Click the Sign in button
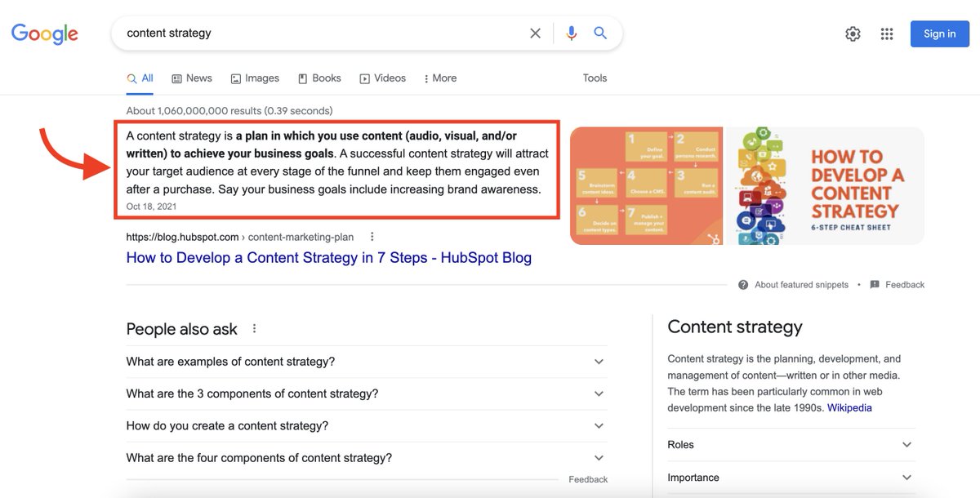Viewport: 980px width, 498px height. pos(939,33)
